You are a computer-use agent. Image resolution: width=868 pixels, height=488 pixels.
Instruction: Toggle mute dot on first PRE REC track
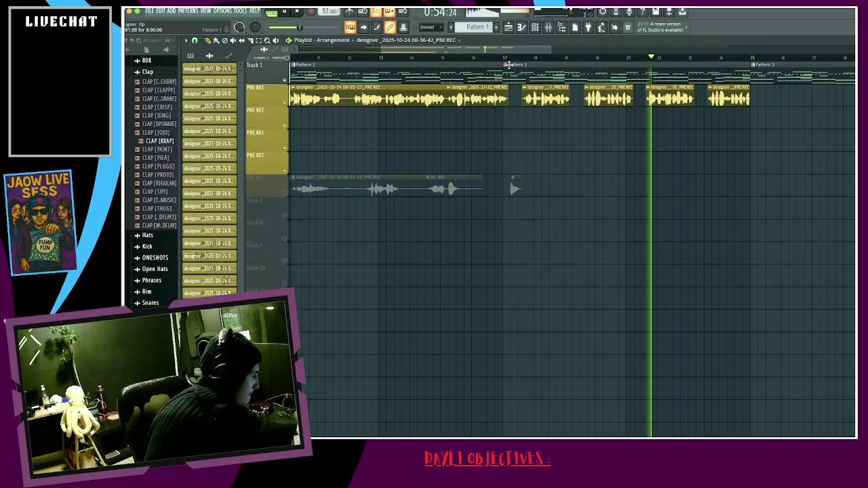point(285,102)
